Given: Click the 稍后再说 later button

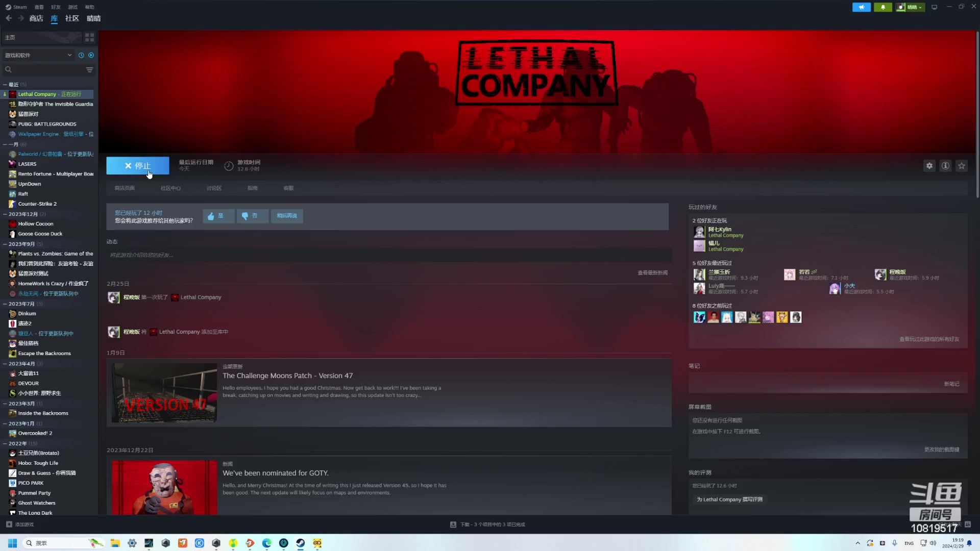Looking at the screenshot, I should point(287,216).
